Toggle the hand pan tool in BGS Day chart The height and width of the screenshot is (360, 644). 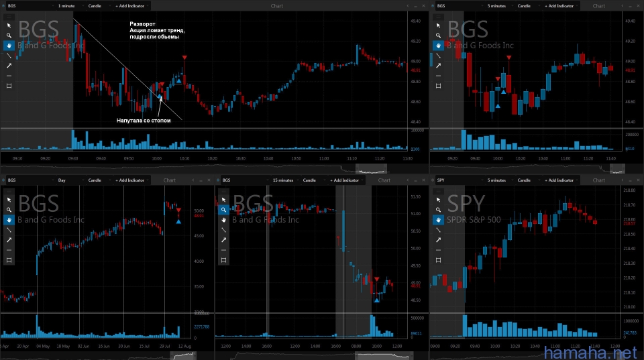tap(9, 220)
